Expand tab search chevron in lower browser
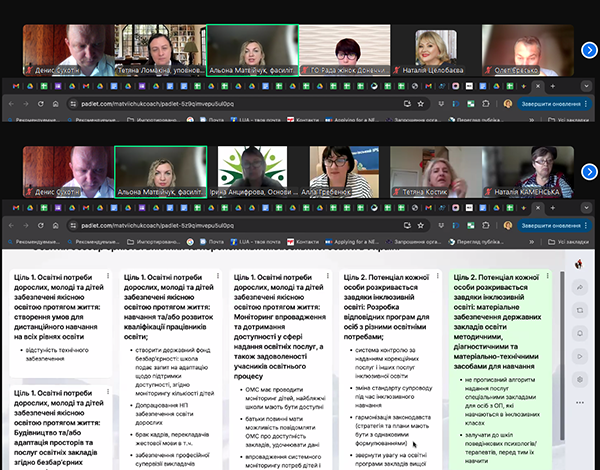The height and width of the screenshot is (470, 600). tap(586, 208)
